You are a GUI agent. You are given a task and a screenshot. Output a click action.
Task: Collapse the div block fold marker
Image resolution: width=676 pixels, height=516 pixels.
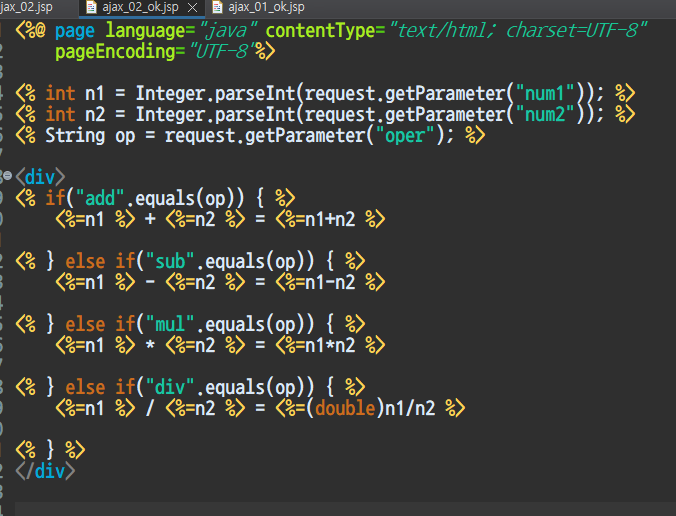pyautogui.click(x=7, y=175)
